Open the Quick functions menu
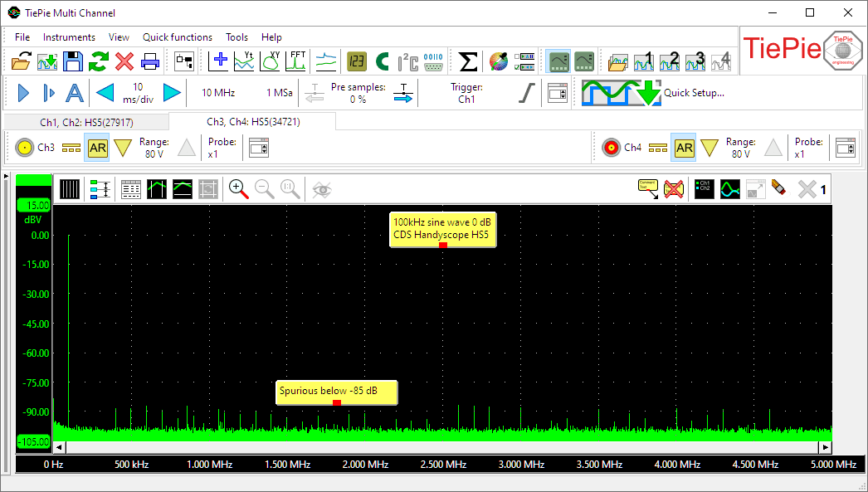 coord(177,37)
